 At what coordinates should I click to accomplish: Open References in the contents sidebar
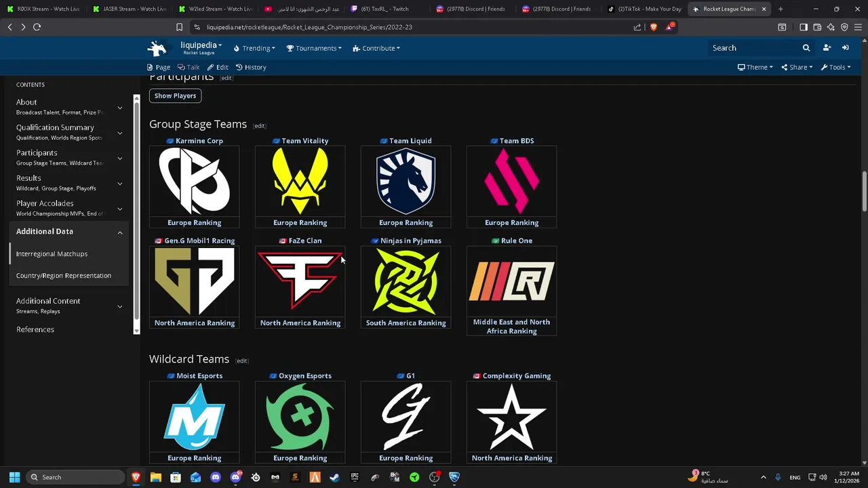tap(35, 329)
